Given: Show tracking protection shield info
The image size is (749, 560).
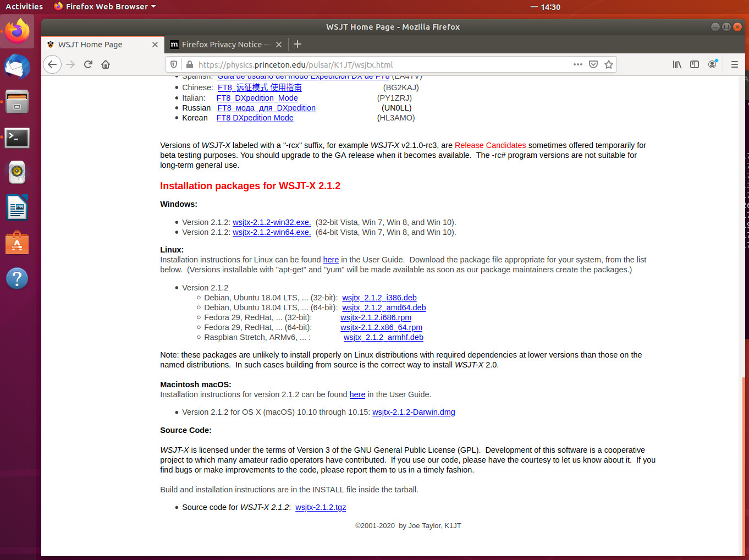Looking at the screenshot, I should pos(174,64).
